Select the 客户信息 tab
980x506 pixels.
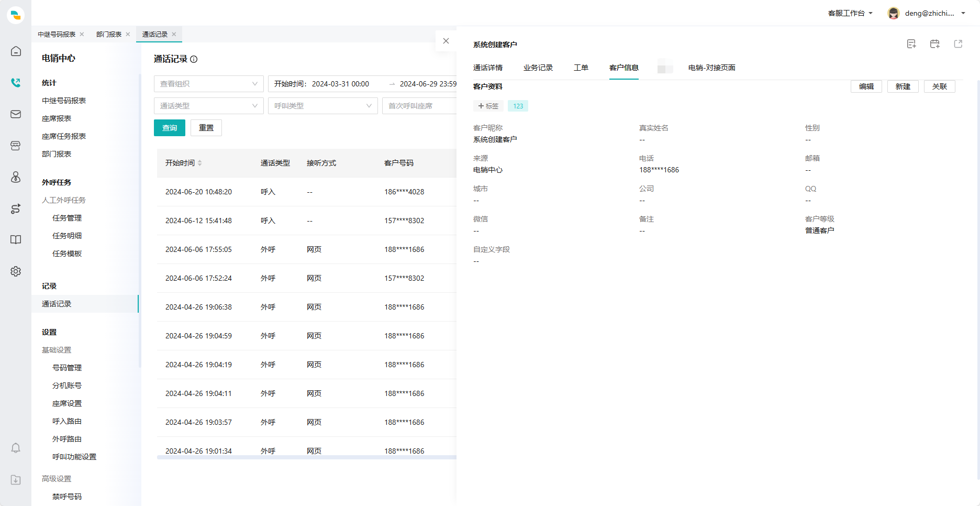coord(624,68)
